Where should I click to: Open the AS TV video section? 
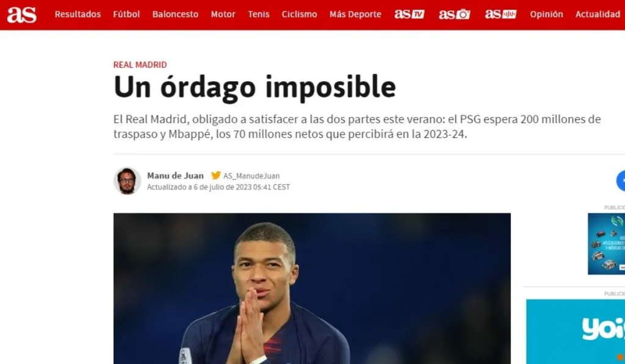(x=410, y=15)
